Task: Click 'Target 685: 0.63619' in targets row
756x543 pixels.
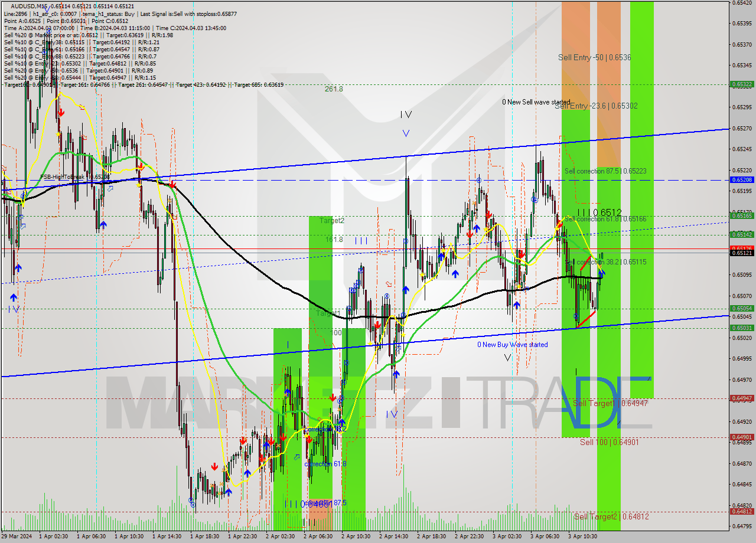Action: point(259,84)
